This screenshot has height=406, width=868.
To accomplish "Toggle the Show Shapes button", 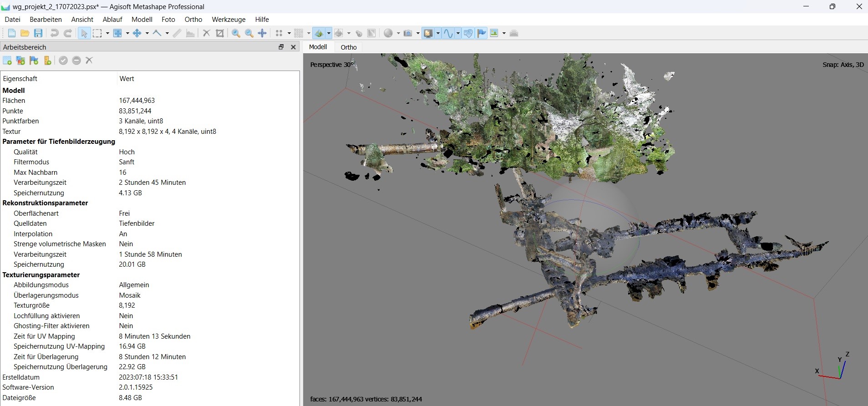I will pos(468,33).
